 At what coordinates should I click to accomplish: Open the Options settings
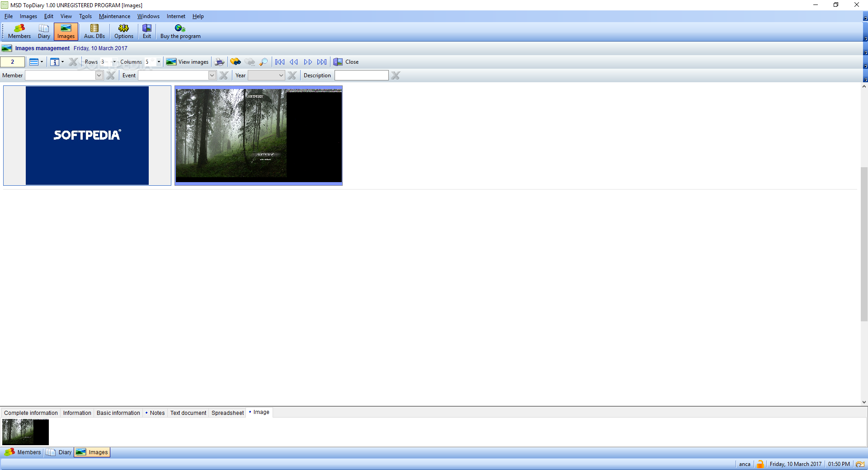pyautogui.click(x=123, y=32)
